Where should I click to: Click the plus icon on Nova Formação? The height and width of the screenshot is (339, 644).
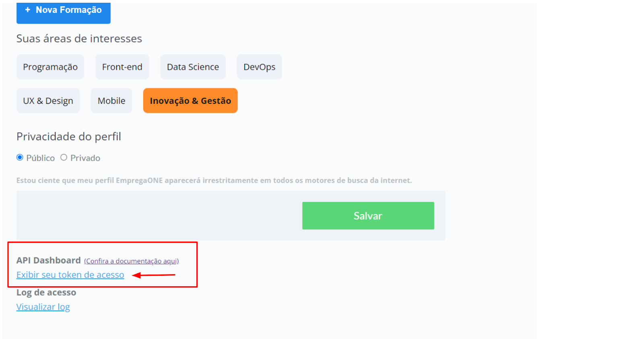27,10
